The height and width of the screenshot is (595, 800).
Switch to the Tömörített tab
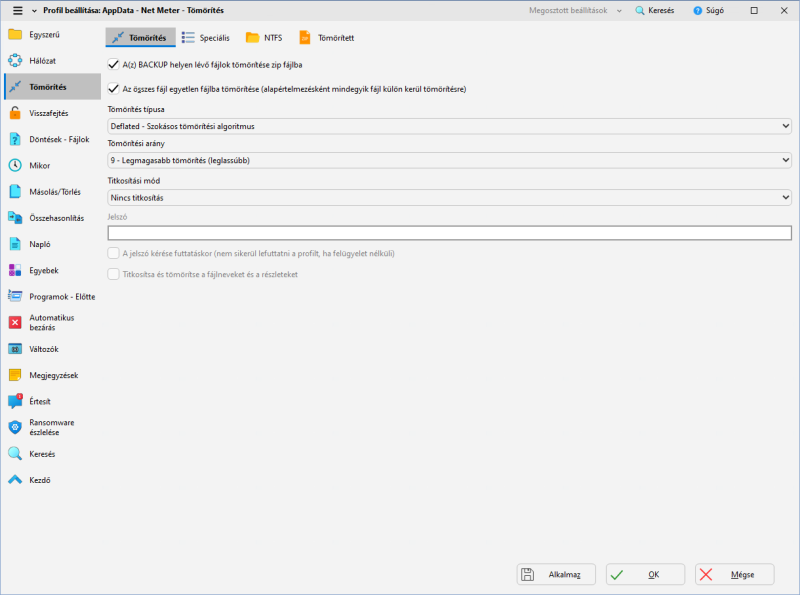coord(327,38)
